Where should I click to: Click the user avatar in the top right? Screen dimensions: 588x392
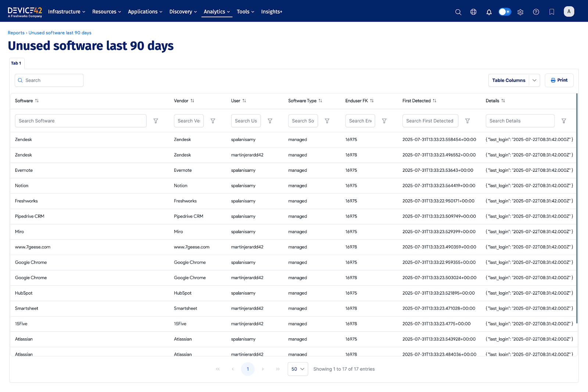point(569,11)
